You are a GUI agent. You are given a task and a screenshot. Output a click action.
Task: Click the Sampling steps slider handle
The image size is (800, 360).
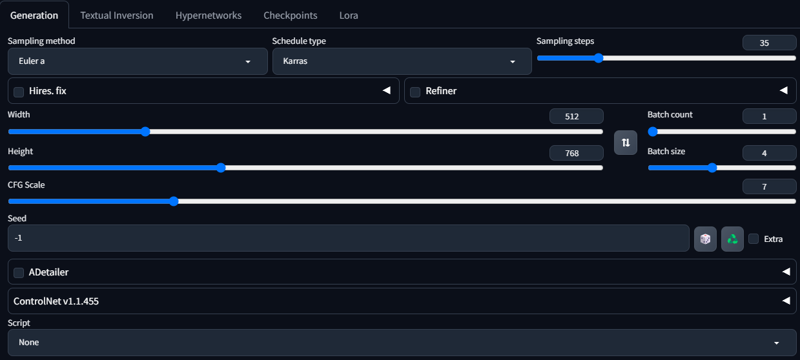(598, 58)
